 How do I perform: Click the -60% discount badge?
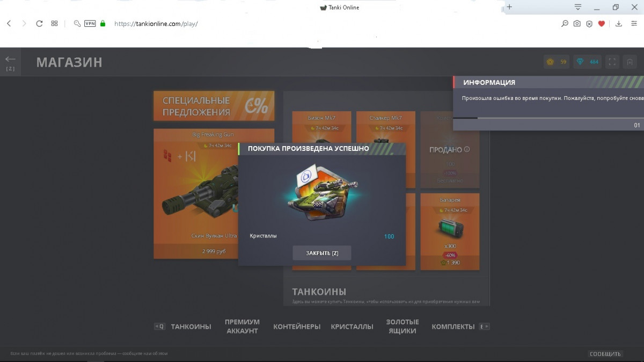click(x=450, y=255)
